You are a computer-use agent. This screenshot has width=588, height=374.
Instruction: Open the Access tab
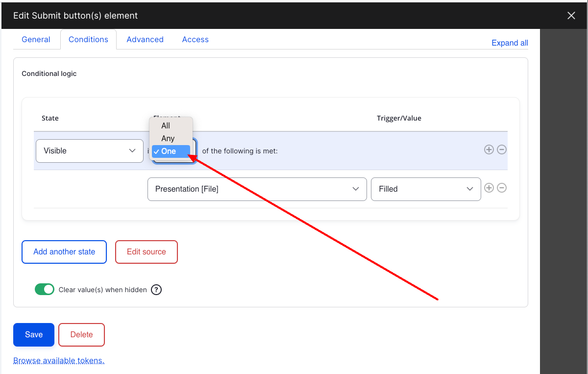[x=196, y=39]
